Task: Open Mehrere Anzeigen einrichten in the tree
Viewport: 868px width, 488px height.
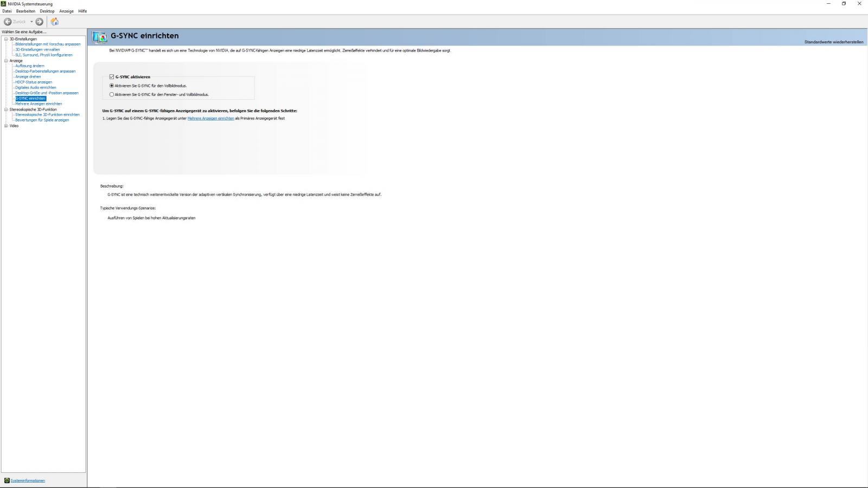Action: coord(39,104)
